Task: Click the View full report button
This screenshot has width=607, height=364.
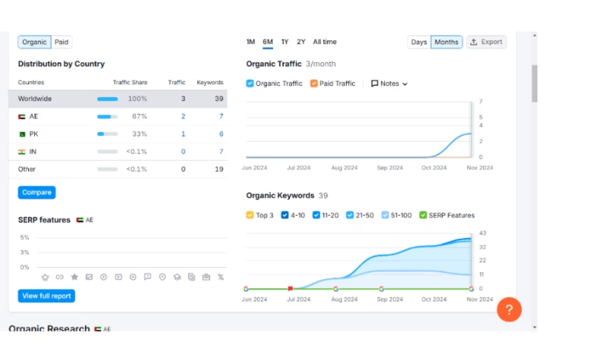Action: [x=46, y=296]
